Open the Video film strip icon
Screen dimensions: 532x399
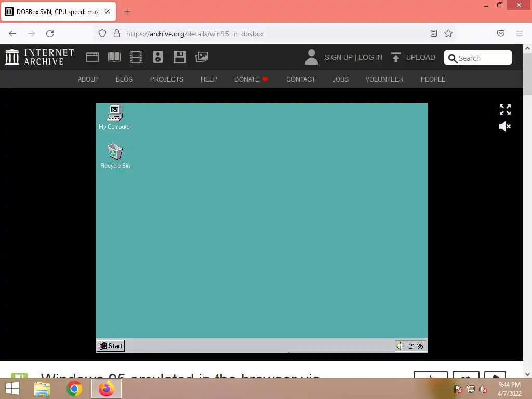(136, 57)
